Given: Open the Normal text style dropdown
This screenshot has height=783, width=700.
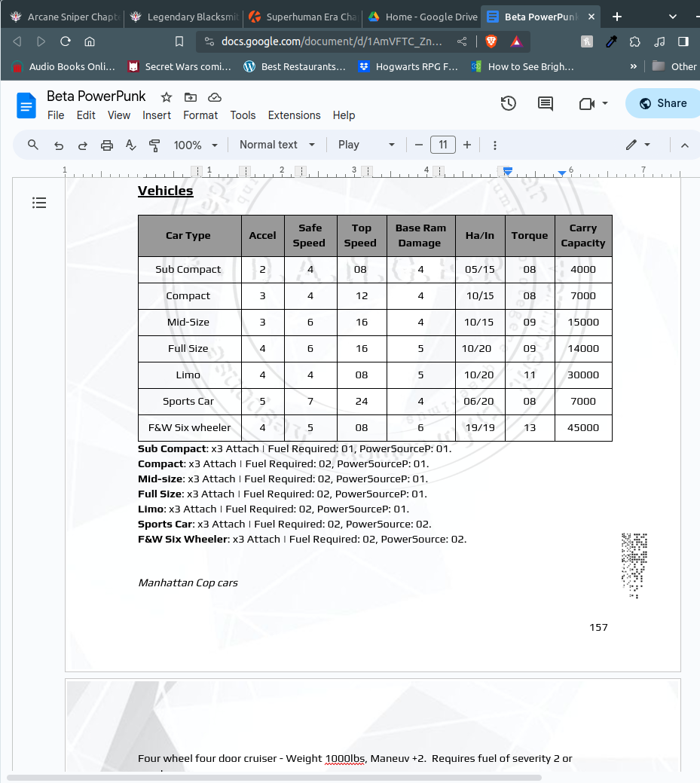Looking at the screenshot, I should pyautogui.click(x=277, y=145).
